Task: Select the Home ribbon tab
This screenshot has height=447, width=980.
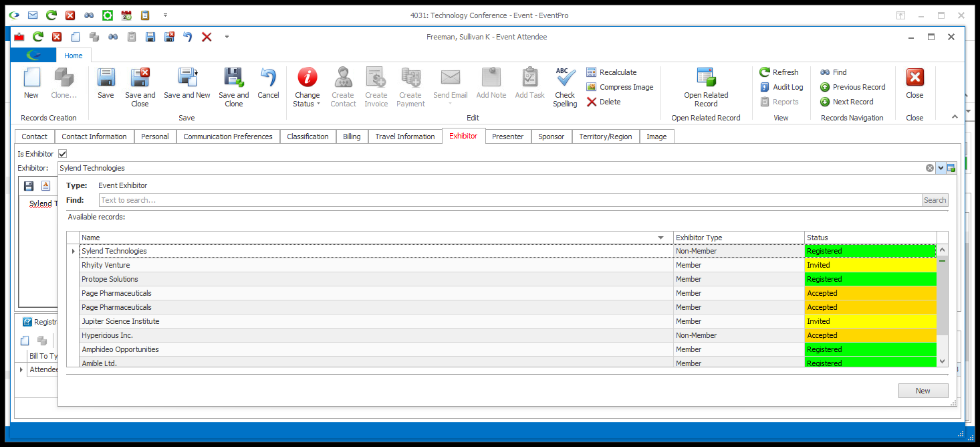Action: point(74,56)
